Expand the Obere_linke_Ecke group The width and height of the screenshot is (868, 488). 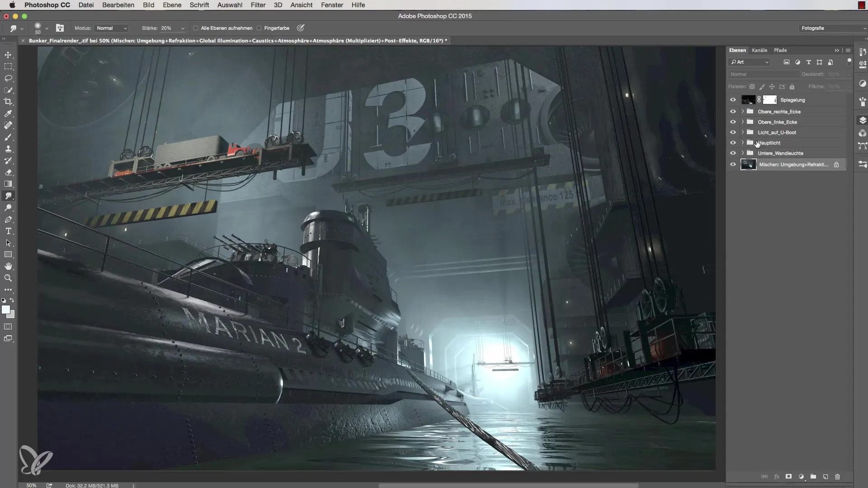pos(742,122)
